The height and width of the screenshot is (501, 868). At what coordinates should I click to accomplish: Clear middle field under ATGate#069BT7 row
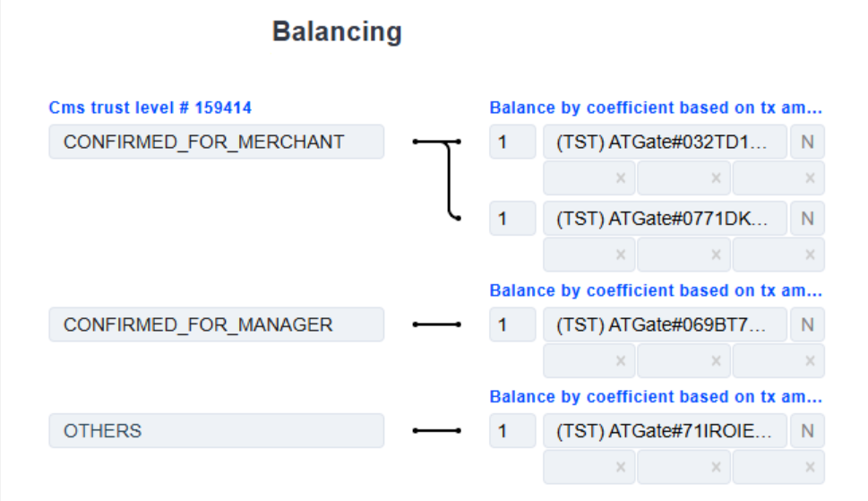(716, 361)
